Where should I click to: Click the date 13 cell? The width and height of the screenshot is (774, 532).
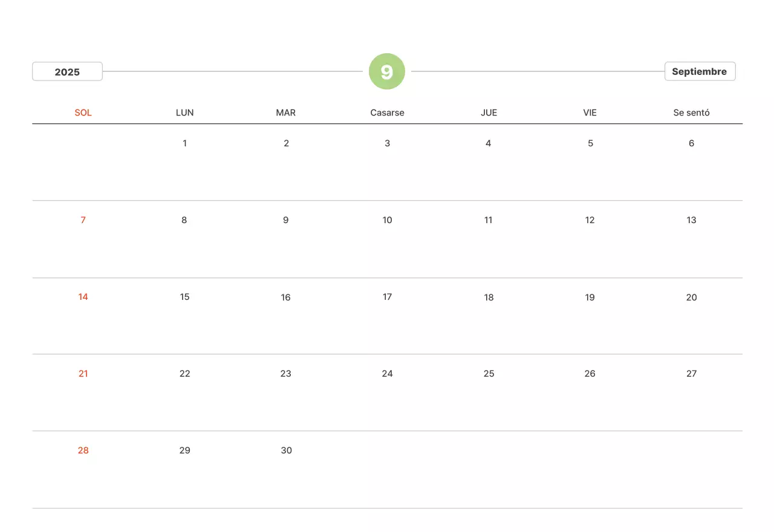(x=691, y=220)
